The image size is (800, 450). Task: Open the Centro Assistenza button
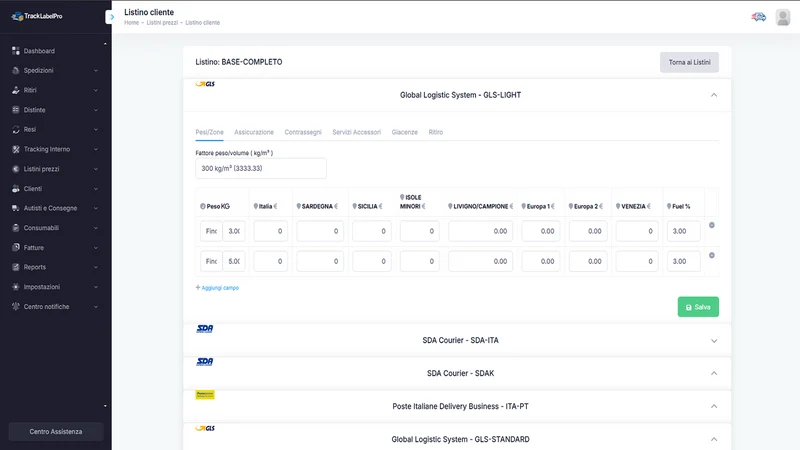[56, 432]
